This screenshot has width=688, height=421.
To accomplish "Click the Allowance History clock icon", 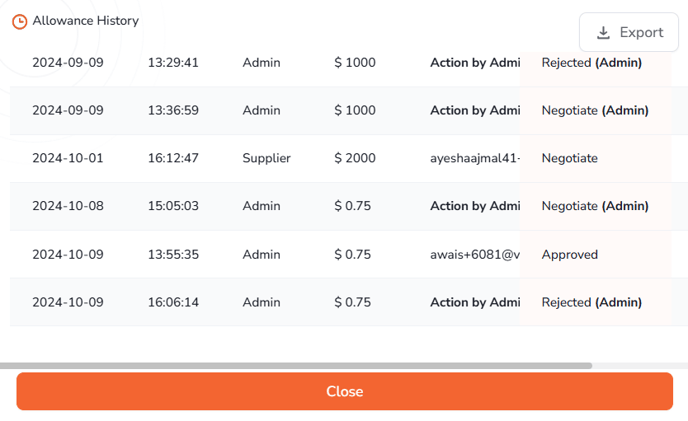I will 19,22.
